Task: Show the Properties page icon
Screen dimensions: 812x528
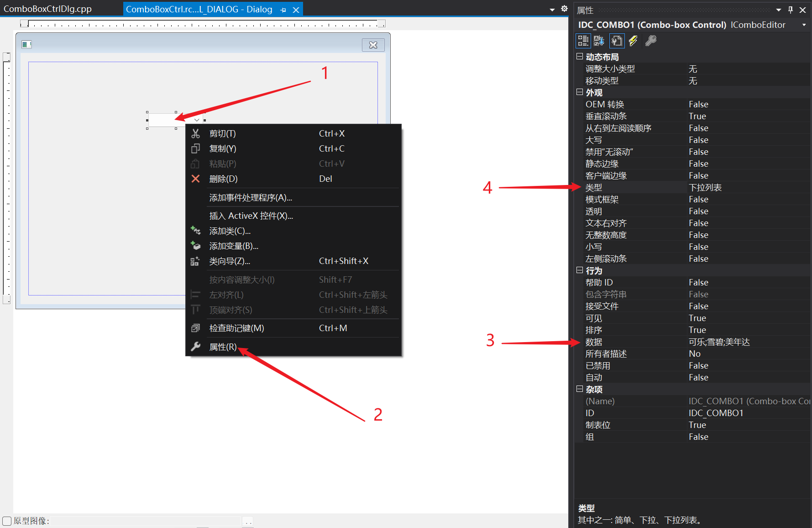Action: tap(617, 41)
